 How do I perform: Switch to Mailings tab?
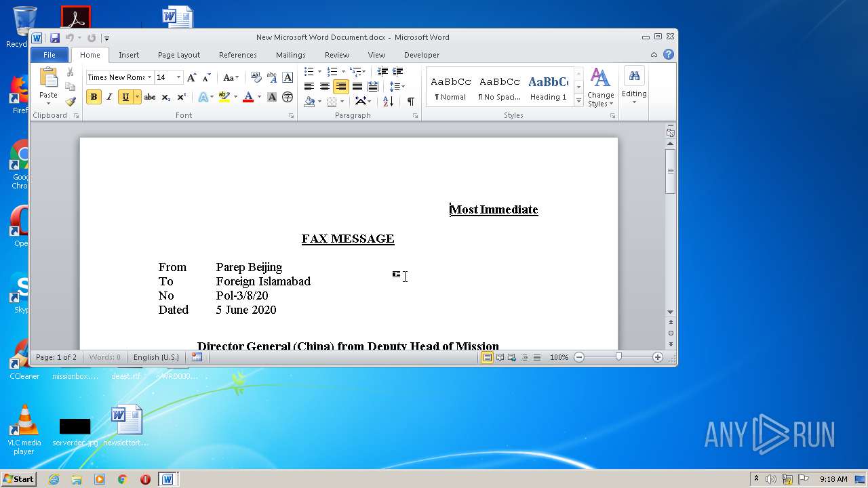[x=291, y=55]
